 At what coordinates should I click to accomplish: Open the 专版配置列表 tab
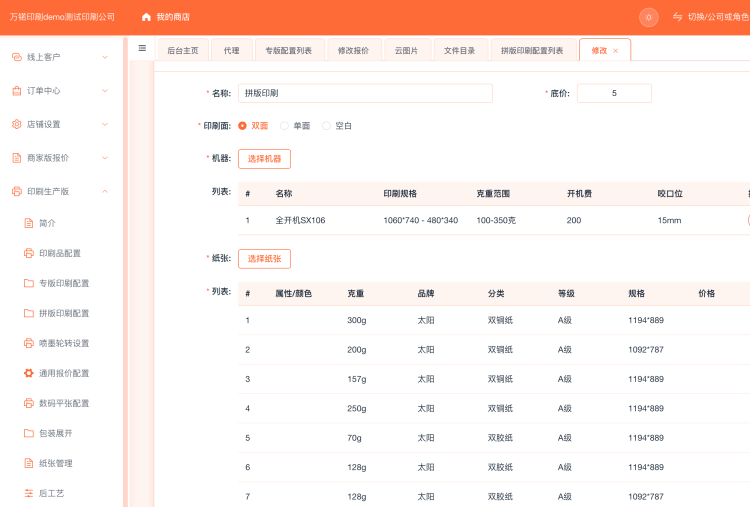pyautogui.click(x=289, y=50)
